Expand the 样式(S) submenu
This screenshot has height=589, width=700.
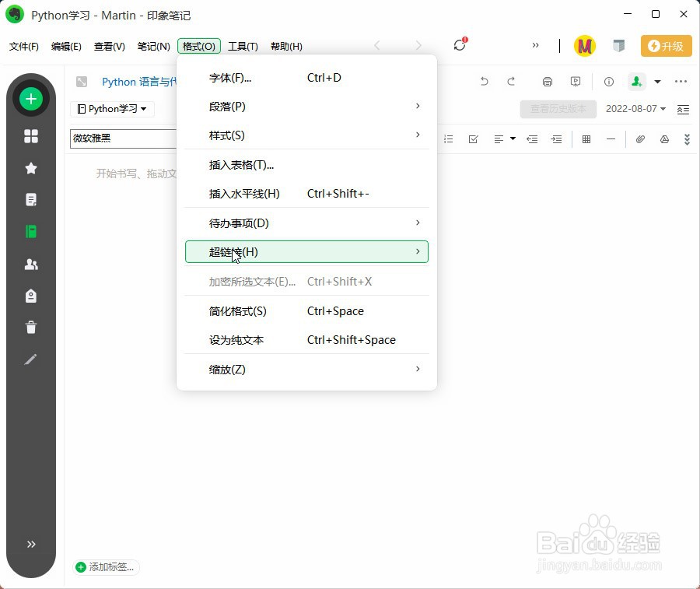click(306, 135)
